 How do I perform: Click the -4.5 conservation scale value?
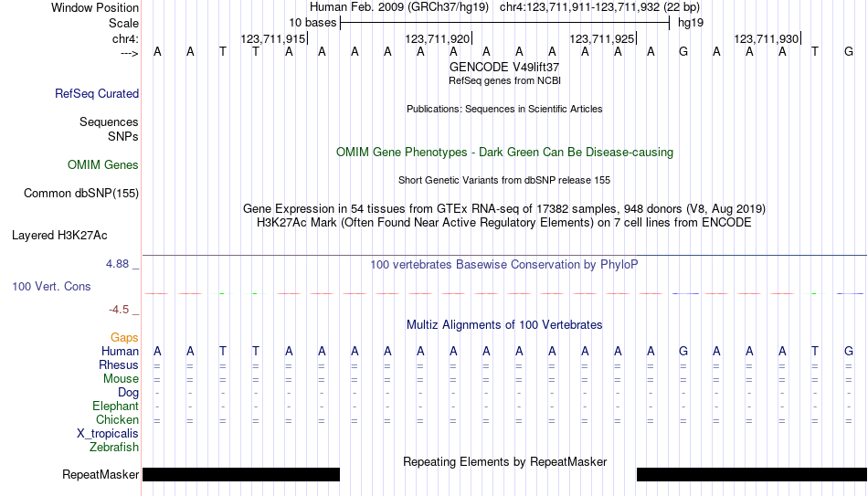119,310
